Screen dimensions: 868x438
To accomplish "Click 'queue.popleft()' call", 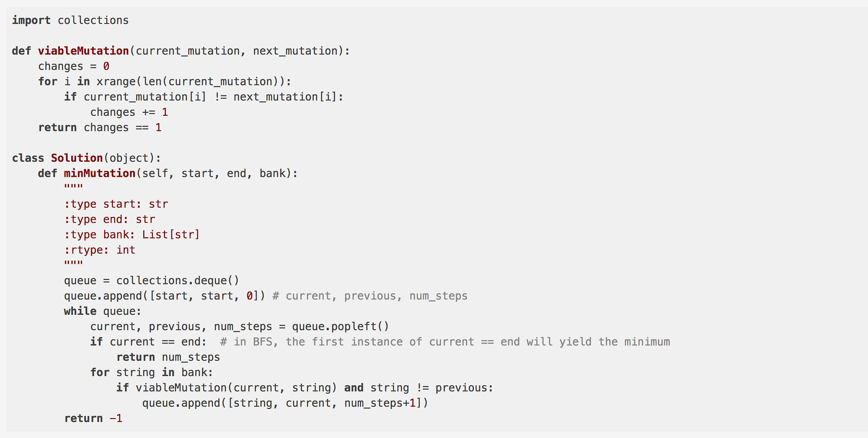I will click(x=340, y=327).
